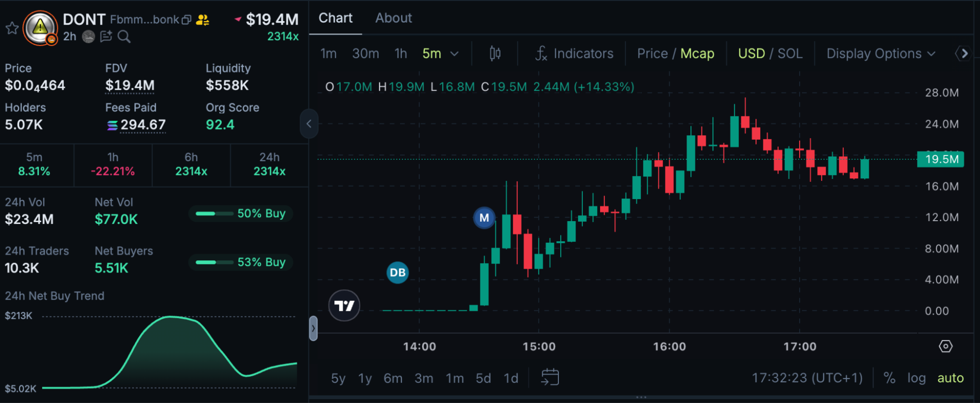This screenshot has width=980, height=403.
Task: Open chart settings hexagon gear icon
Action: click(945, 347)
